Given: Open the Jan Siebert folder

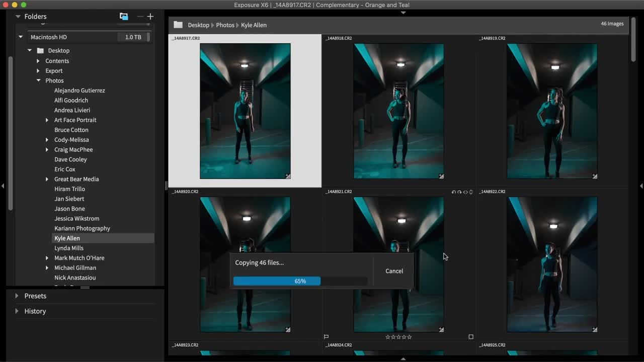Looking at the screenshot, I should (x=69, y=199).
